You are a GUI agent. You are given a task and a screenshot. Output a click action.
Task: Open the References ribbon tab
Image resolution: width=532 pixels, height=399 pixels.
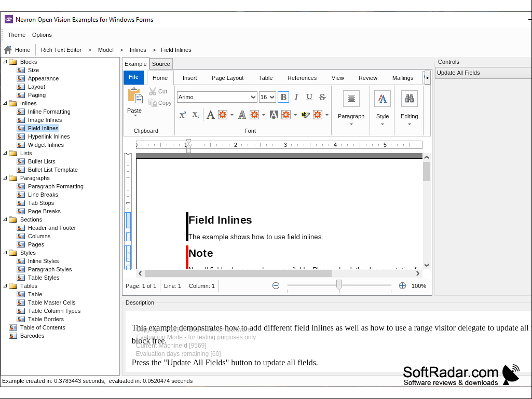pyautogui.click(x=302, y=78)
